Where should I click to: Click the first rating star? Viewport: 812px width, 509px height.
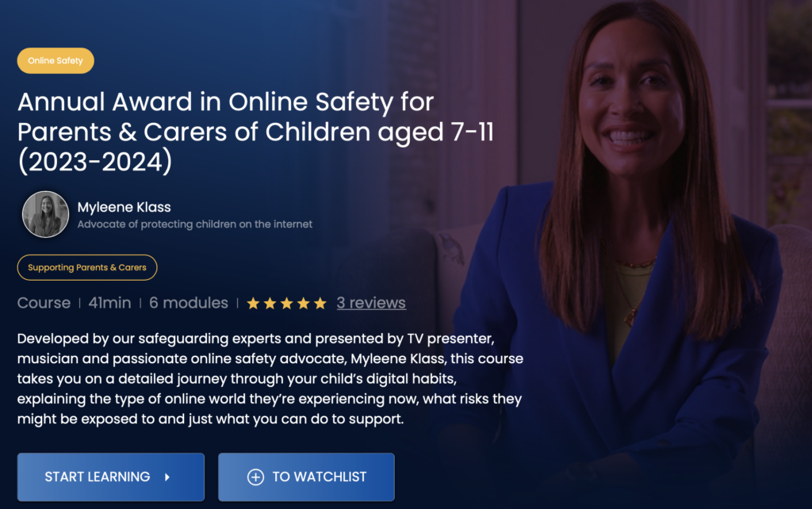(x=253, y=304)
